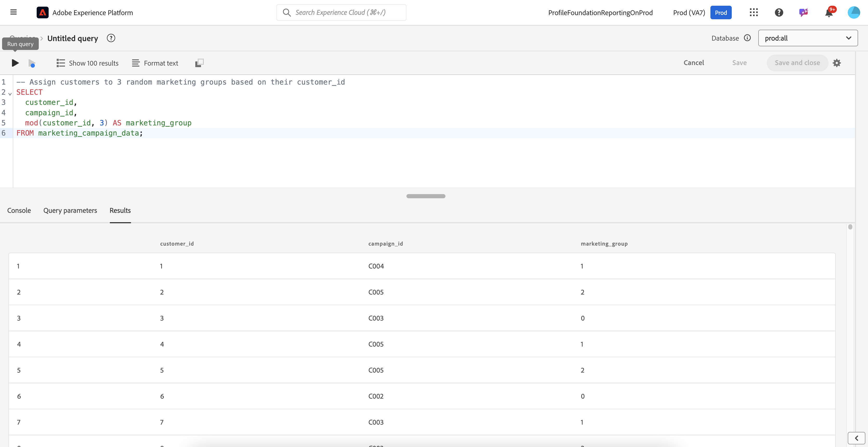Switch to the Console tab
Image resolution: width=868 pixels, height=447 pixels.
(19, 210)
